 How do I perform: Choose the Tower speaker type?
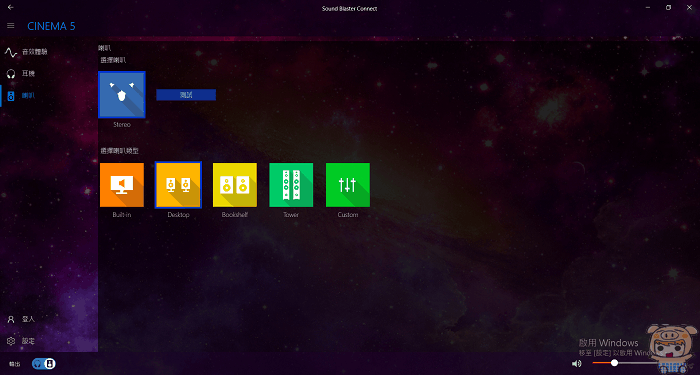(x=291, y=185)
